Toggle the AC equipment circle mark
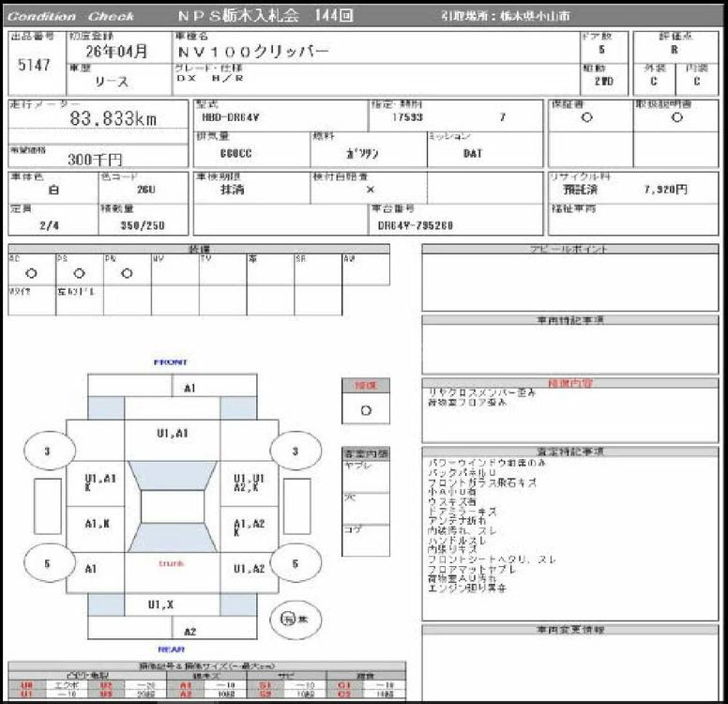Image resolution: width=728 pixels, height=704 pixels. (x=31, y=273)
